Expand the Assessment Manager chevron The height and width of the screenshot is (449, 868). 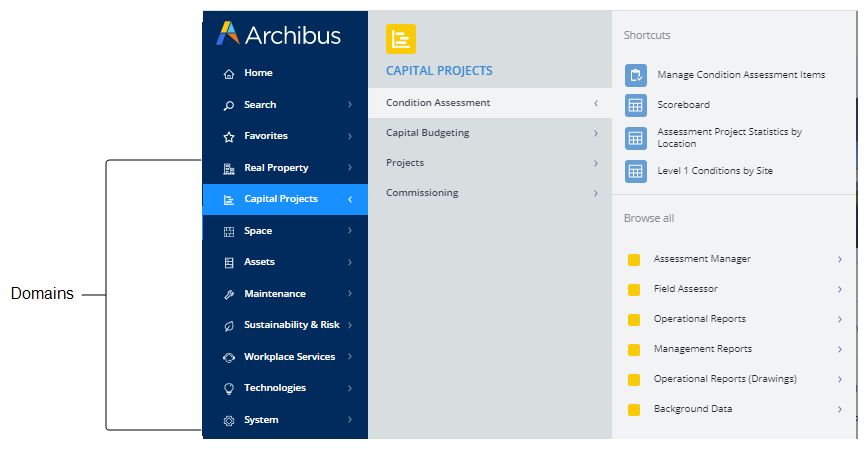840,260
